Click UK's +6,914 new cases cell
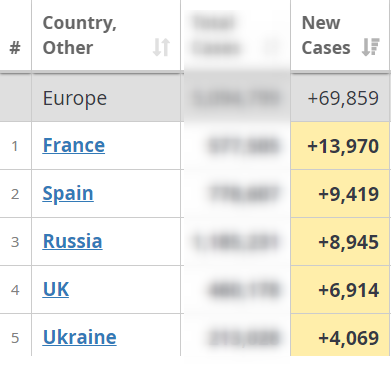 point(340,290)
